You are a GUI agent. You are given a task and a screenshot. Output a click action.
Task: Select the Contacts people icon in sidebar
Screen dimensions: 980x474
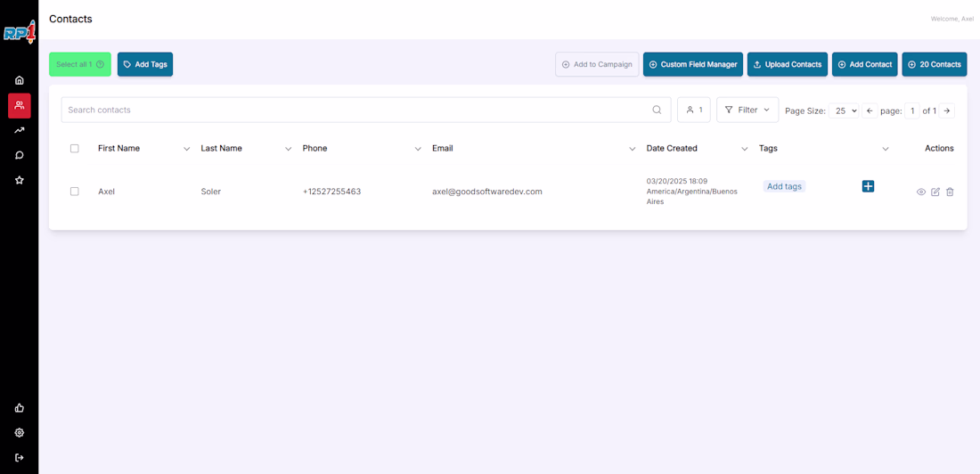[x=20, y=106]
